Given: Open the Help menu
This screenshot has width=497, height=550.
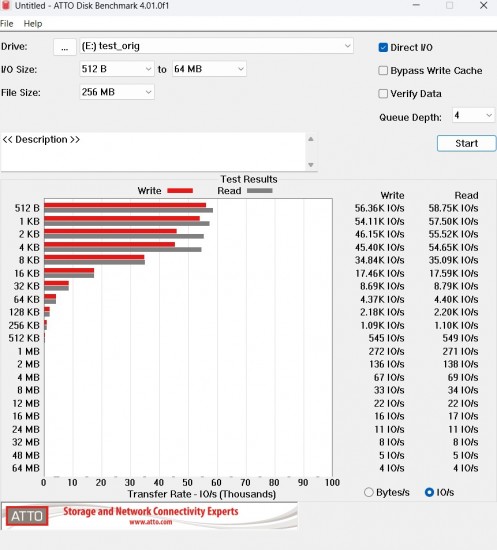Looking at the screenshot, I should point(33,24).
